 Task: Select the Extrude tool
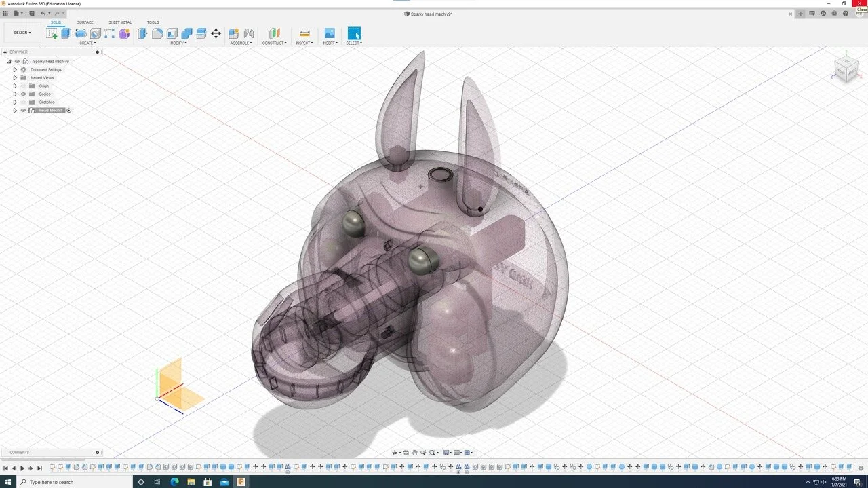66,33
